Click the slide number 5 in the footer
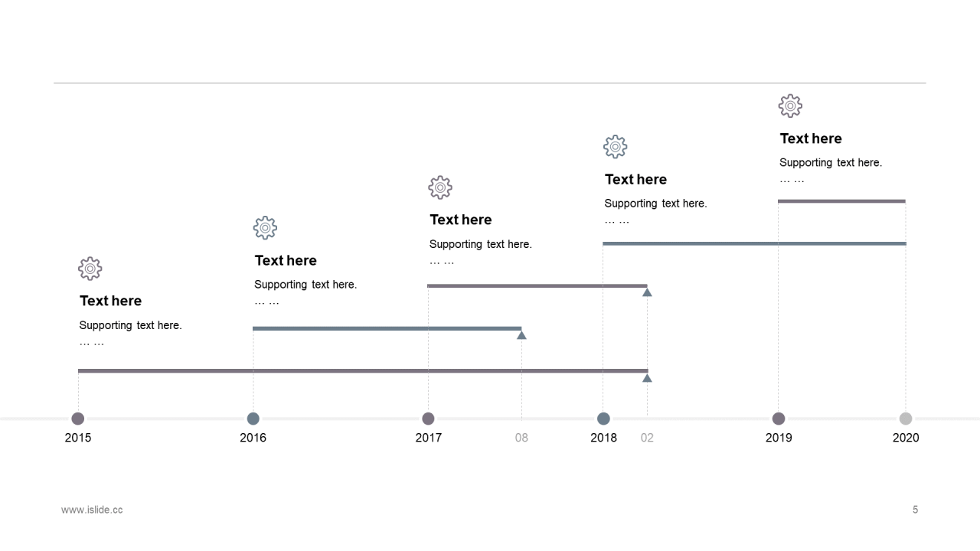Screen dimensions: 980x551 [x=915, y=510]
